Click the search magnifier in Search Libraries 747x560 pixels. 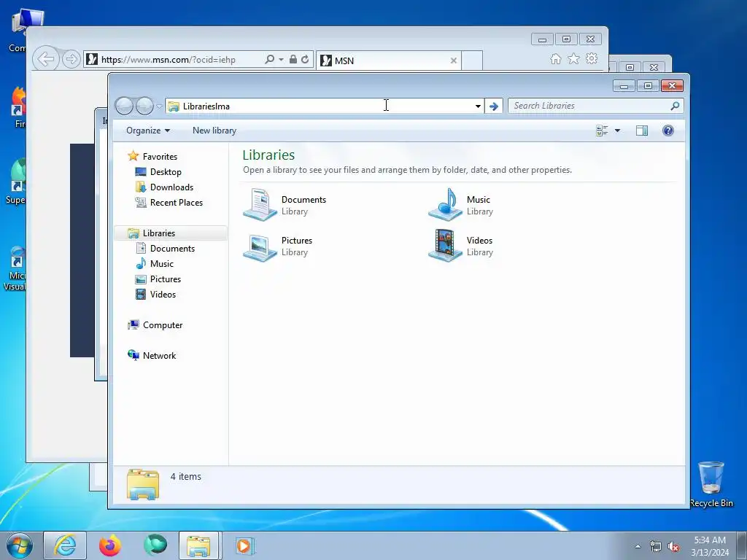click(x=675, y=106)
